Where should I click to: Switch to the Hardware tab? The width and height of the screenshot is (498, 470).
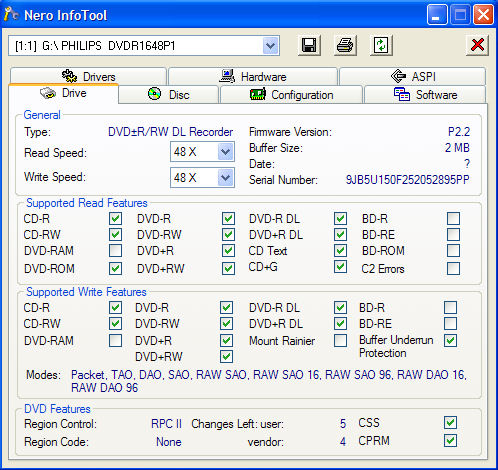pyautogui.click(x=253, y=76)
